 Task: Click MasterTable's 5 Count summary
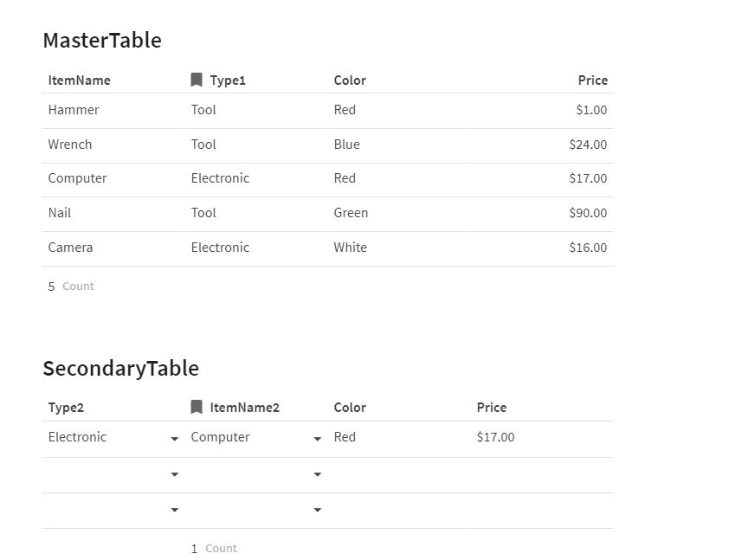pos(71,286)
